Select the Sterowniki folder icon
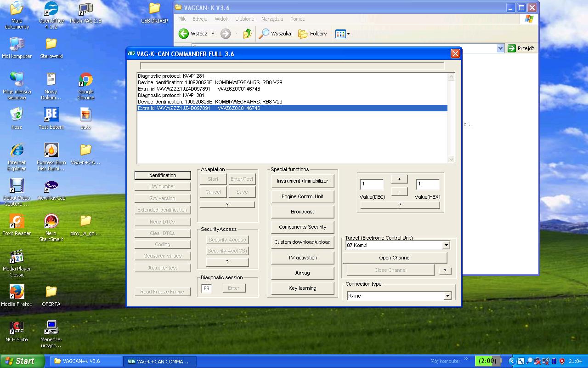This screenshot has height=368, width=588. point(51,48)
